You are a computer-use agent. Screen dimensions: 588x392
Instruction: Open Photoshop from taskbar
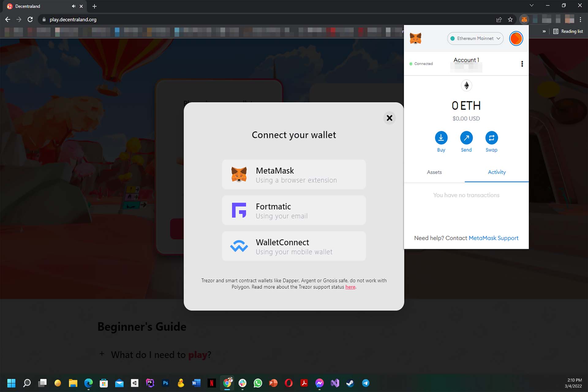click(165, 383)
